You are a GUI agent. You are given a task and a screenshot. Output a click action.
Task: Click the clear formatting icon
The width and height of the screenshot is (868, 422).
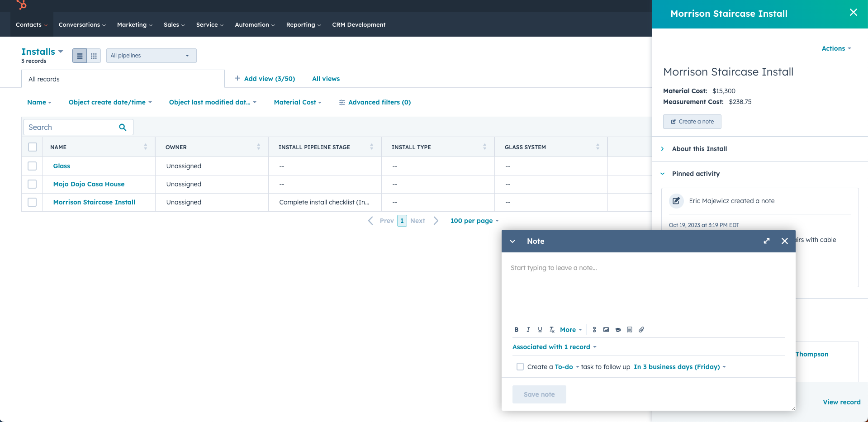(x=552, y=330)
